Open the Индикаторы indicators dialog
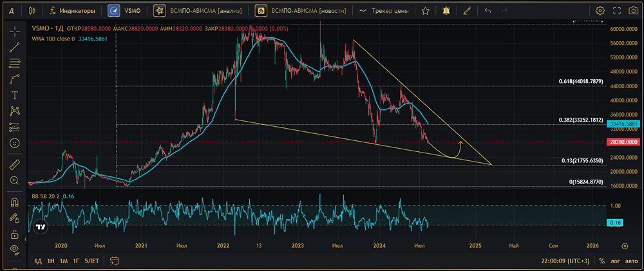Image resolution: width=644 pixels, height=271 pixels. click(x=72, y=11)
